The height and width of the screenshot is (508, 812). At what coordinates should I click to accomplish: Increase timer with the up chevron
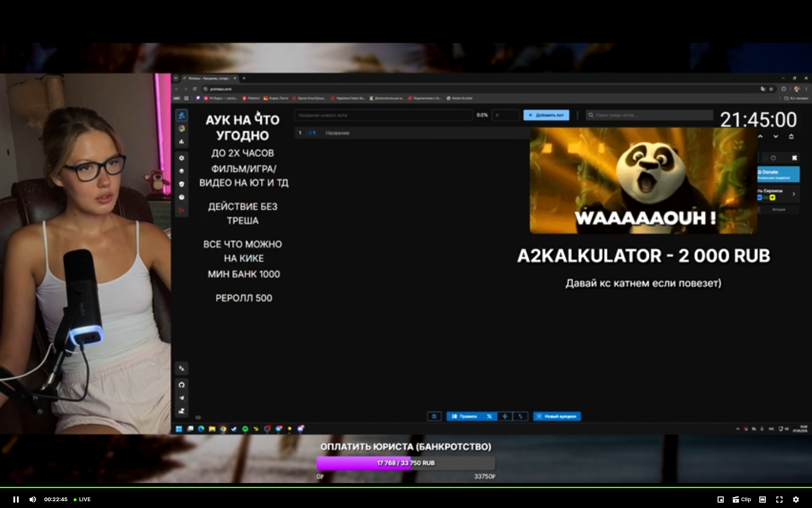pyautogui.click(x=760, y=136)
